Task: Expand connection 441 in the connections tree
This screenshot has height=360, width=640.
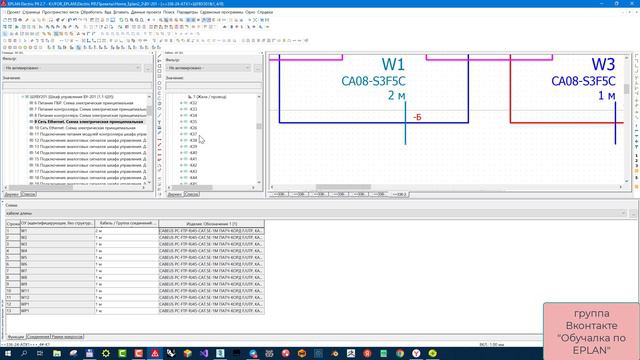Action: point(181,159)
